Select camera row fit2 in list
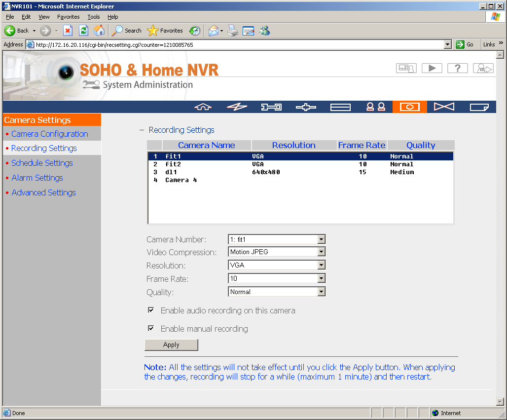 point(301,164)
